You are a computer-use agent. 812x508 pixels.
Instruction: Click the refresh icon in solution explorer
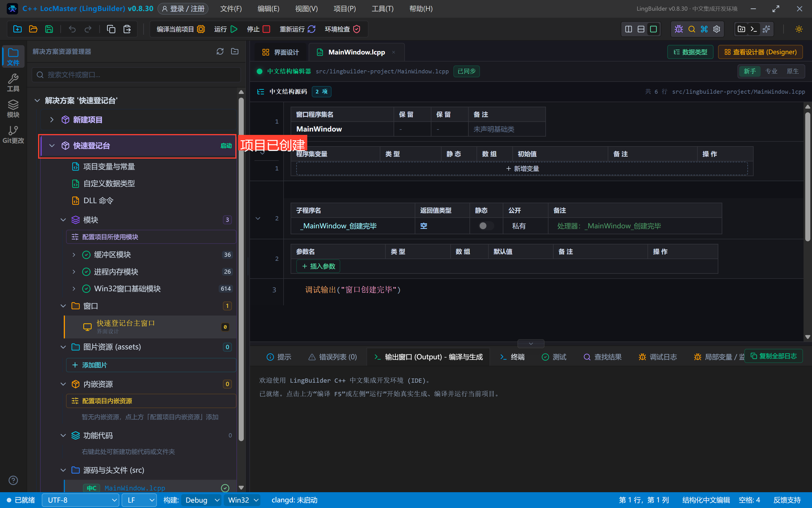pos(220,51)
